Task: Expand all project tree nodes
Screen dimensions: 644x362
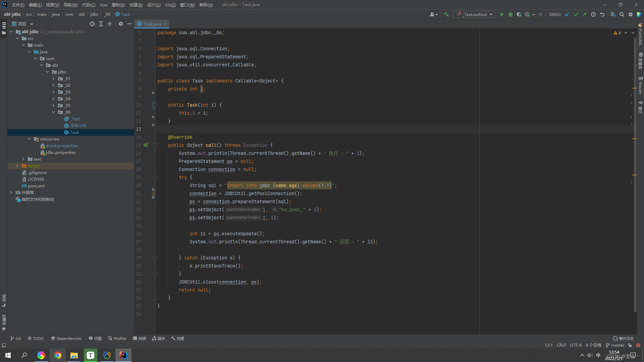Action: pyautogui.click(x=101, y=24)
